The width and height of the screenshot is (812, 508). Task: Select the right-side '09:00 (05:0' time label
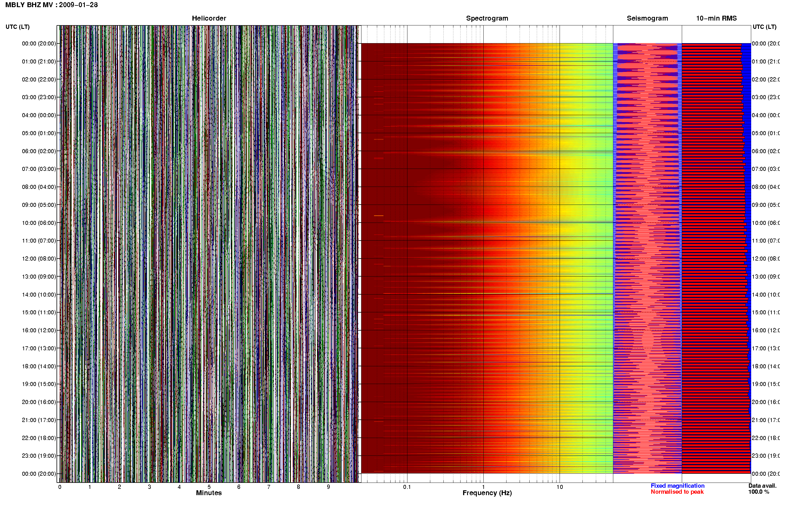pyautogui.click(x=766, y=205)
